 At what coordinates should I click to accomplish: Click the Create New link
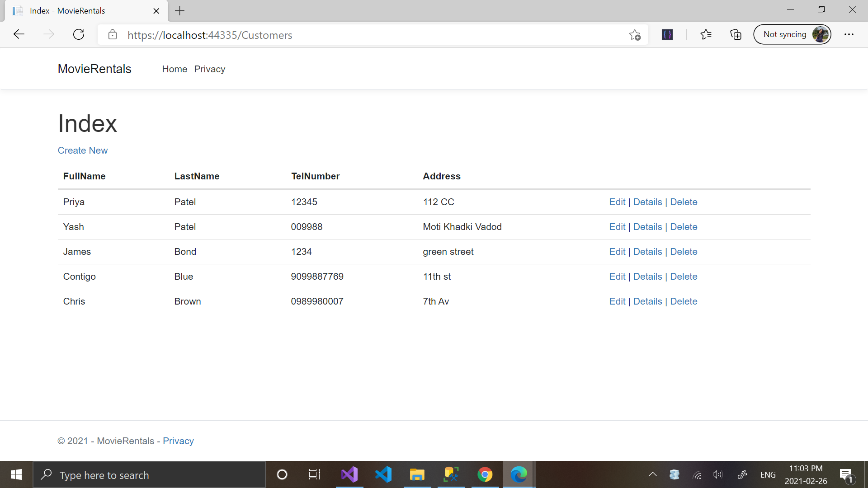coord(83,150)
